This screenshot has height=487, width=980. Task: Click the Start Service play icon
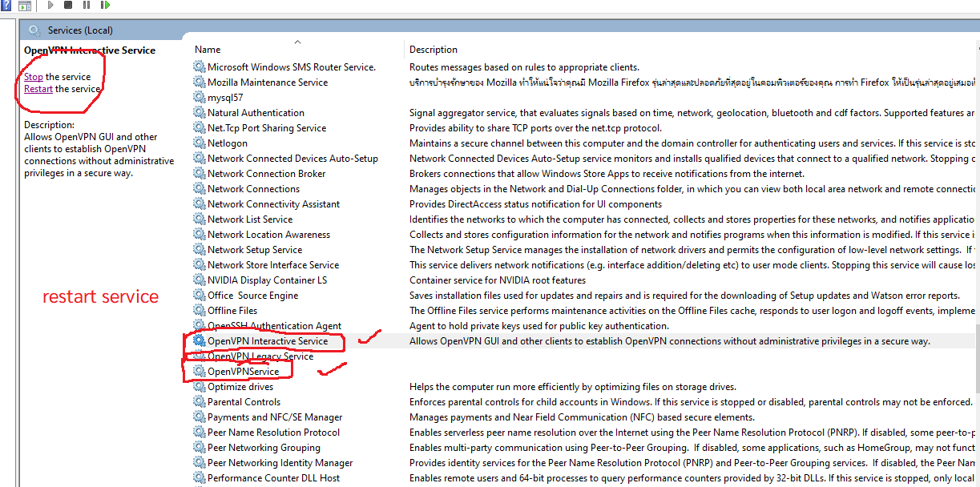click(50, 6)
